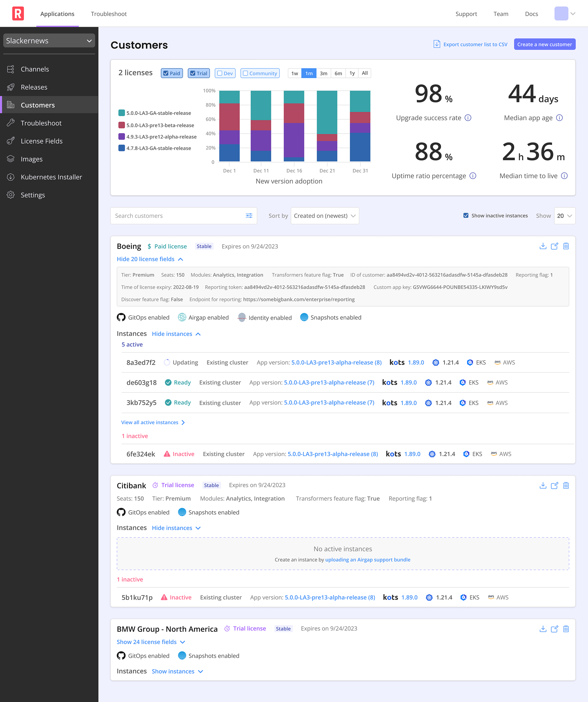Click the Citibank Trial license clock icon

pyautogui.click(x=155, y=485)
